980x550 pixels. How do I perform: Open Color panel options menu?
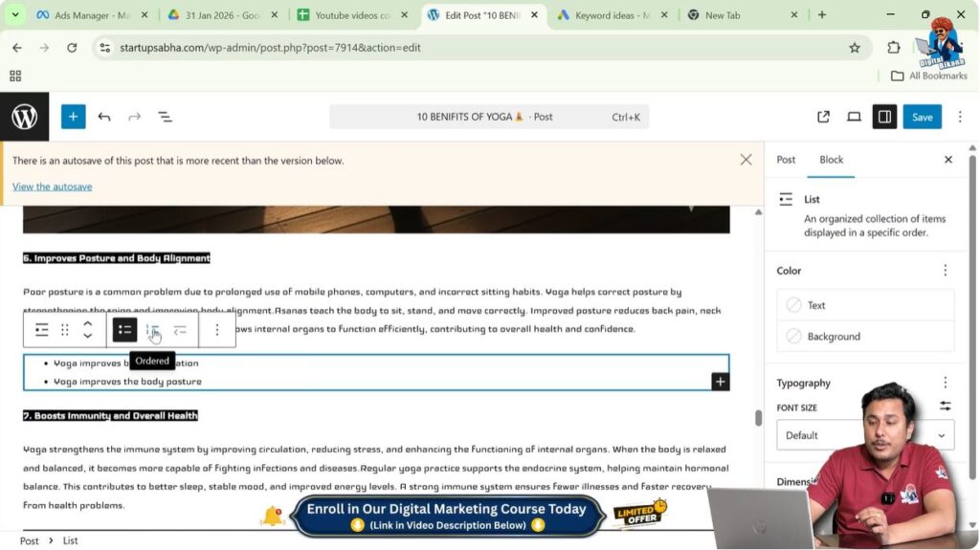pos(945,271)
